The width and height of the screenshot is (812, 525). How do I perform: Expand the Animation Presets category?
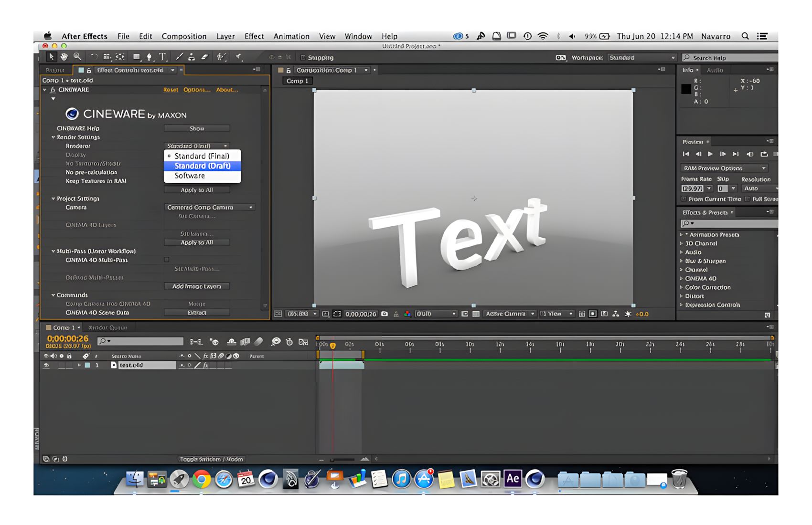point(682,235)
